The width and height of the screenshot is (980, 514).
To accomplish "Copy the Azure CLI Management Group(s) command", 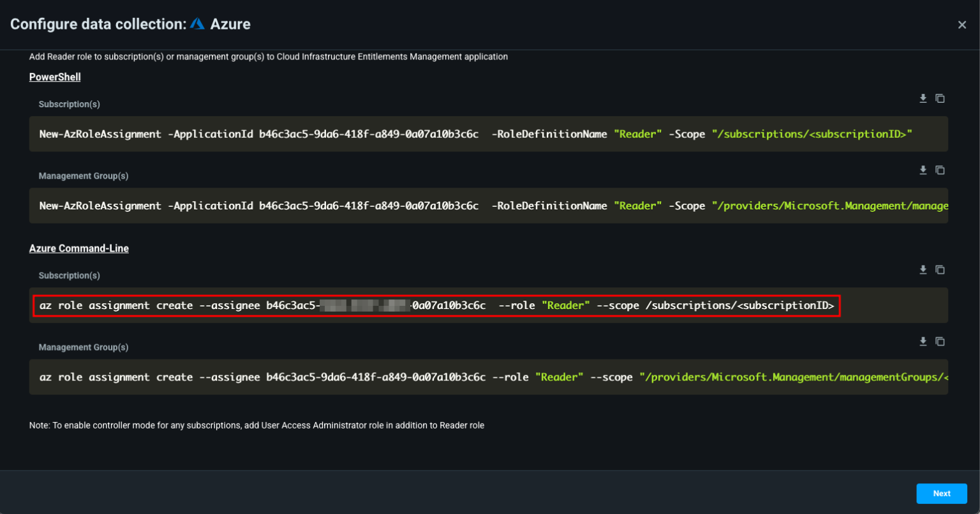I will tap(940, 342).
